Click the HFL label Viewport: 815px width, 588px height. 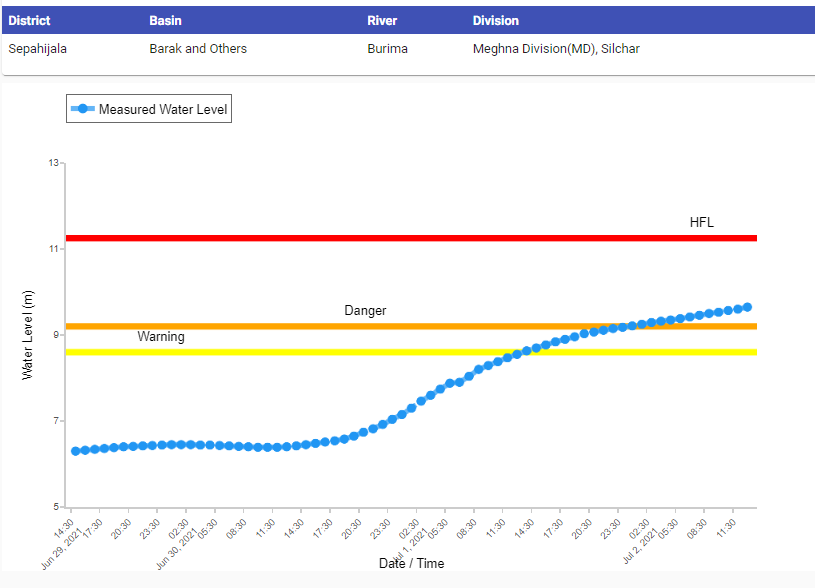702,223
